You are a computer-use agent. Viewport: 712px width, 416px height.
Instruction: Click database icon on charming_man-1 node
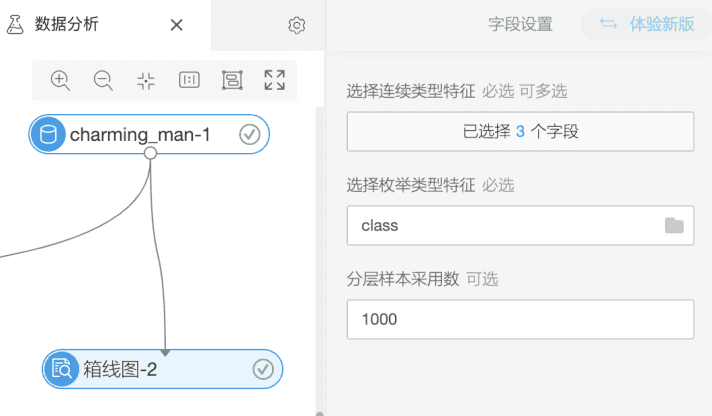tap(47, 135)
